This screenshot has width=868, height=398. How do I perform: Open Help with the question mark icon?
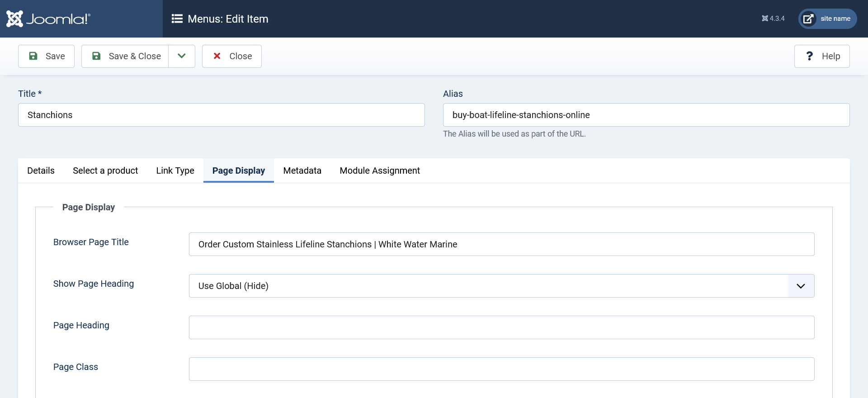pyautogui.click(x=809, y=56)
